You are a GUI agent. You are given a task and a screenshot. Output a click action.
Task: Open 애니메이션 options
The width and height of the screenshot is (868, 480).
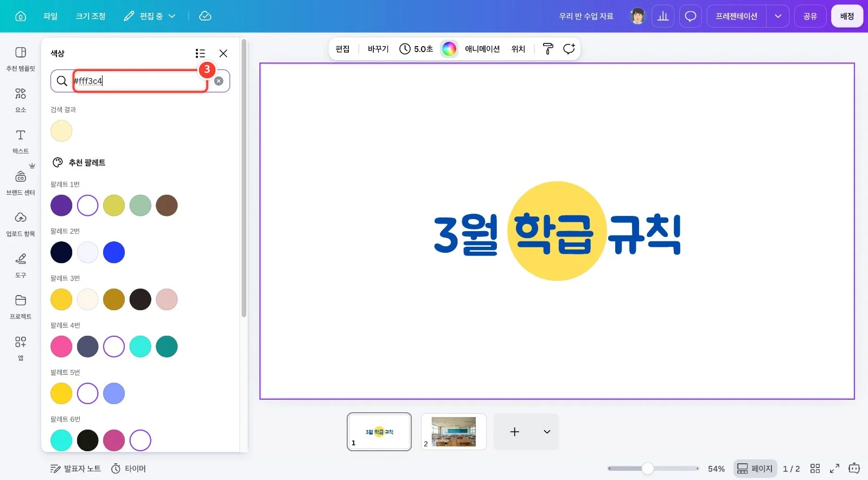(x=482, y=49)
